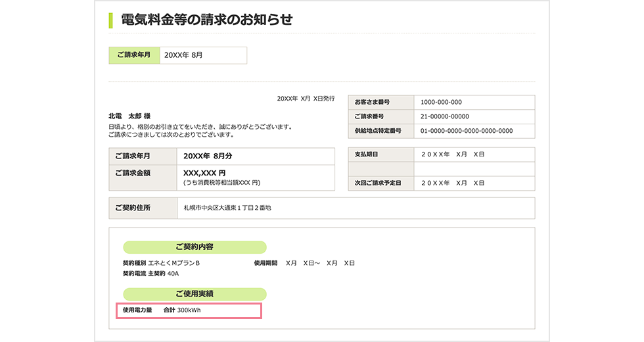Click the 20XX年 8月分 billing month value
Screen dimensions: 644x342
coord(208,157)
